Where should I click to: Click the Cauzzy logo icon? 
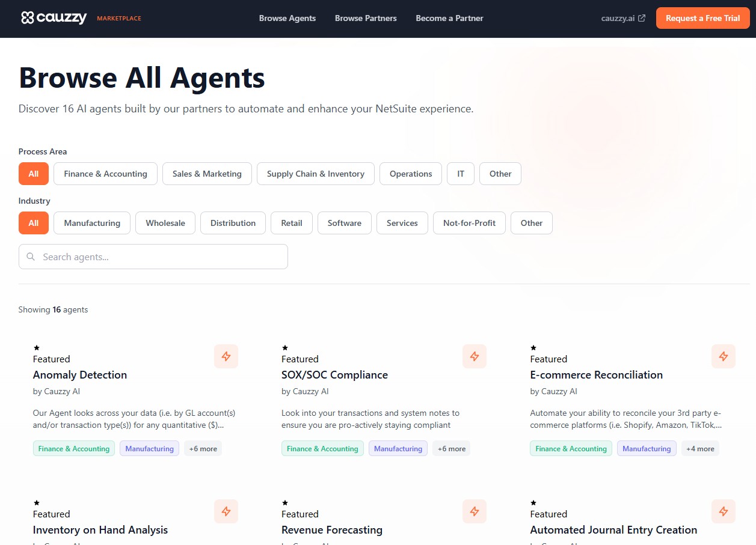tap(27, 18)
